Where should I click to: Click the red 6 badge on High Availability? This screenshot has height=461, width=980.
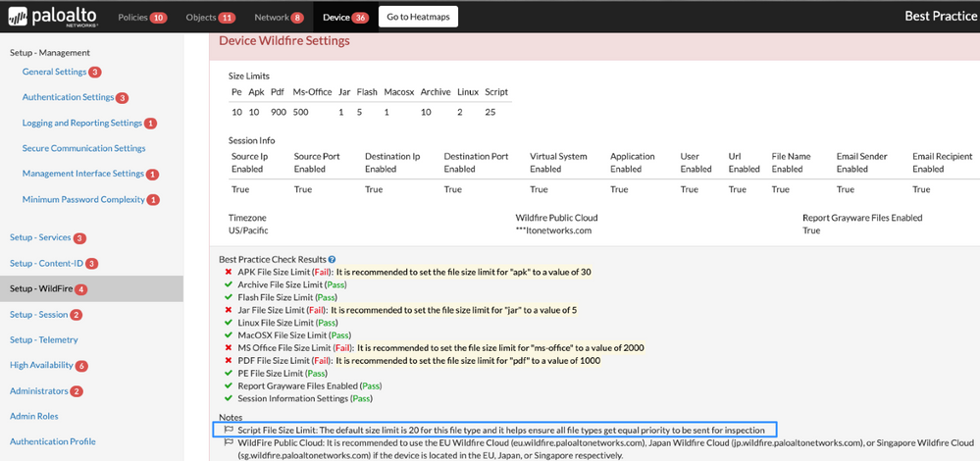pyautogui.click(x=81, y=366)
